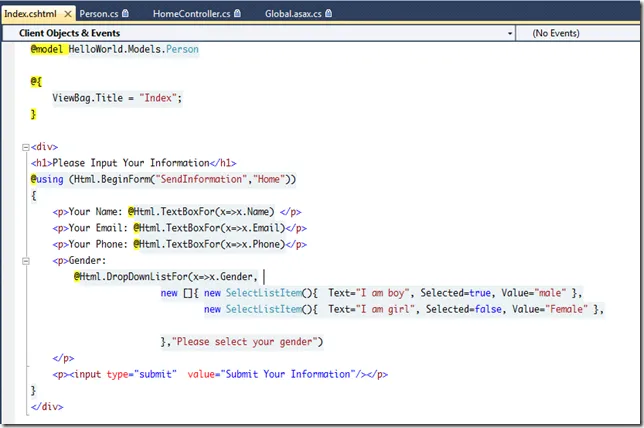Click the 'Gender:' label text
644x428 pixels.
87,261
